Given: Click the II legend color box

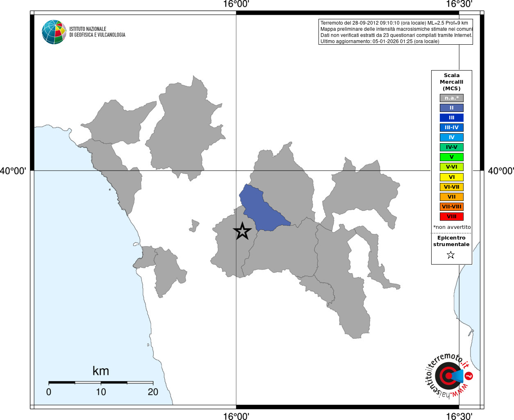Looking at the screenshot, I should (x=452, y=108).
